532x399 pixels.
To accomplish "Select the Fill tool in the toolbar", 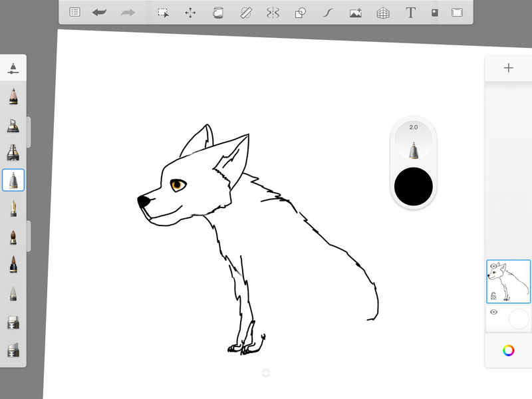I will coord(217,12).
